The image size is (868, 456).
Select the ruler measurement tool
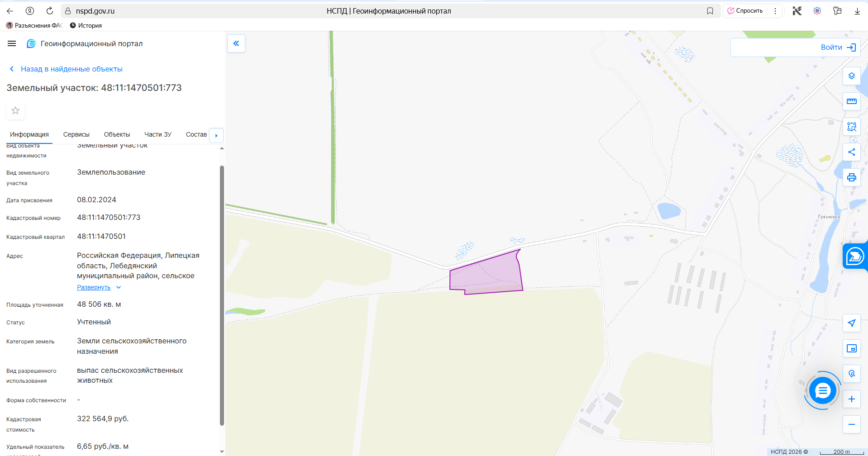pyautogui.click(x=851, y=101)
